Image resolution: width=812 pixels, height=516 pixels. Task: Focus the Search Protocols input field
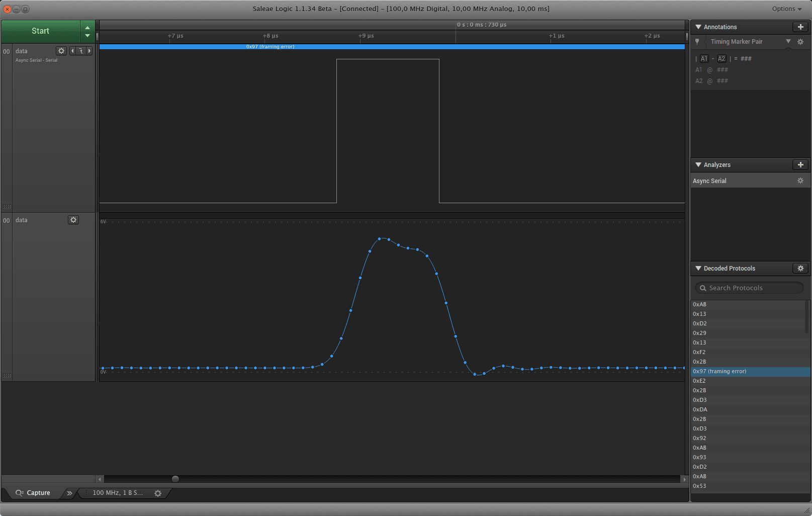[749, 288]
